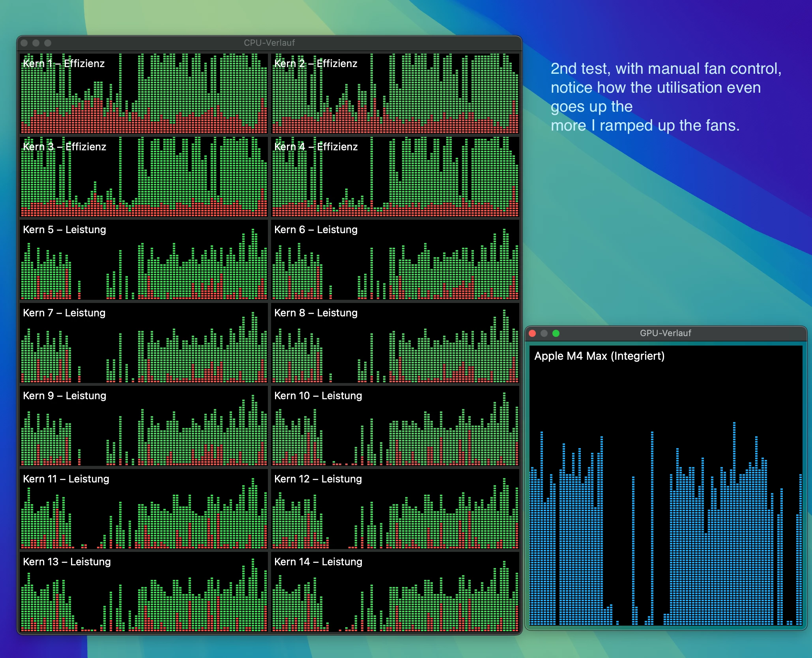Click the Kern 12 – Leistung panel
Viewport: 812px width, 658px height.
[395, 509]
